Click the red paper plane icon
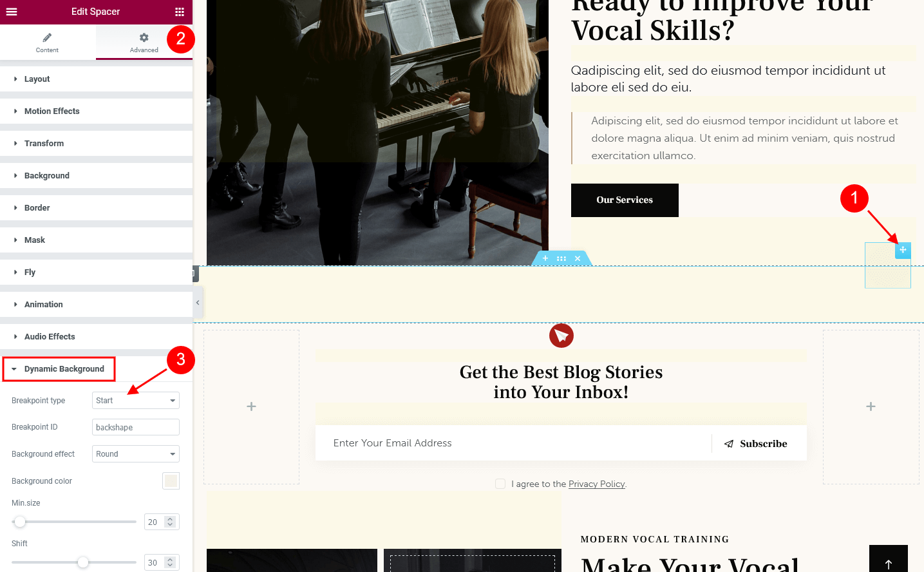The height and width of the screenshot is (572, 924). (x=561, y=336)
